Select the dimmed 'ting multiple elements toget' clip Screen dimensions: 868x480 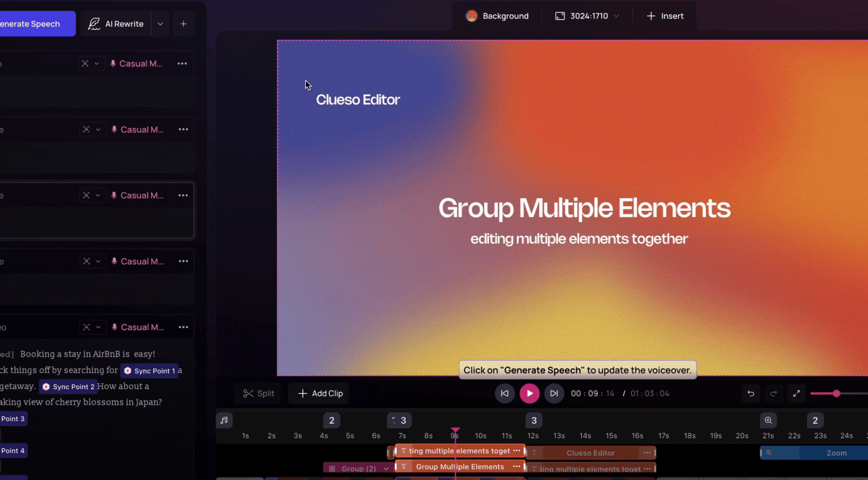pyautogui.click(x=590, y=468)
